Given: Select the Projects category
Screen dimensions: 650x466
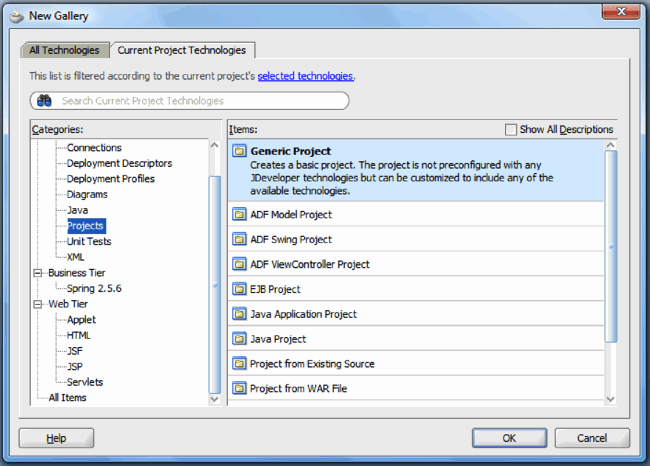Looking at the screenshot, I should 86,226.
